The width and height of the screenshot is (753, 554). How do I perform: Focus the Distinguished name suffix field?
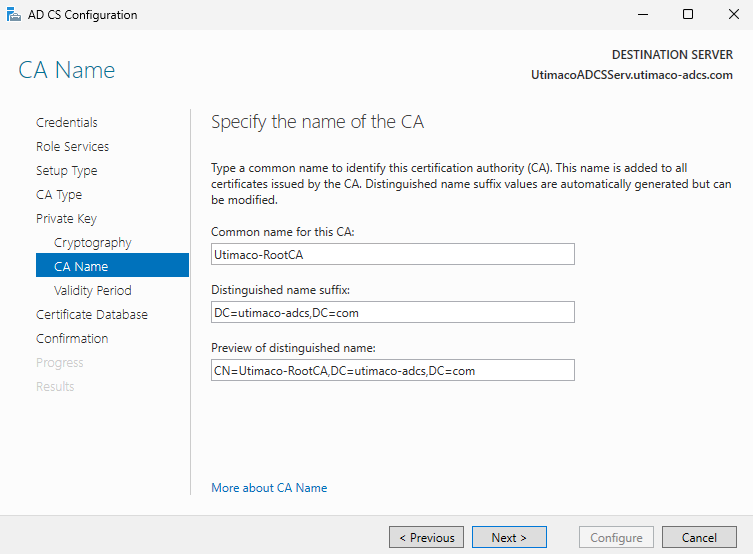point(392,313)
